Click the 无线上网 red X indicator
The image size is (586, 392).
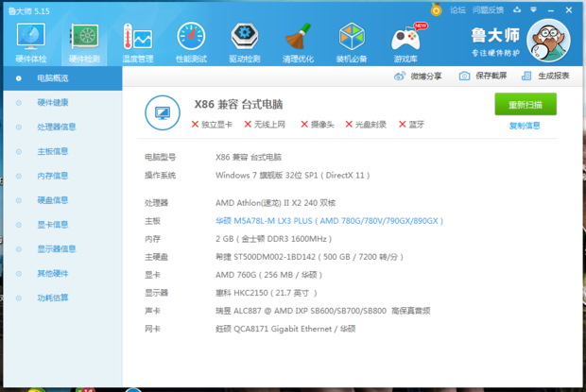(x=248, y=125)
